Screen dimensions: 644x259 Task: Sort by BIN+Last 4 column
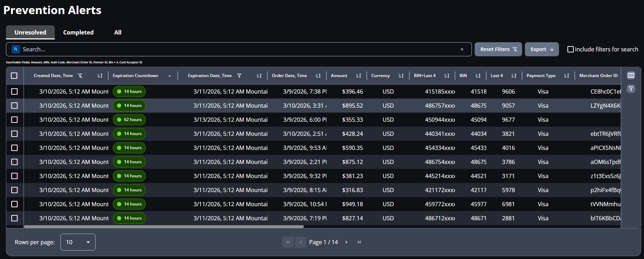pyautogui.click(x=447, y=76)
